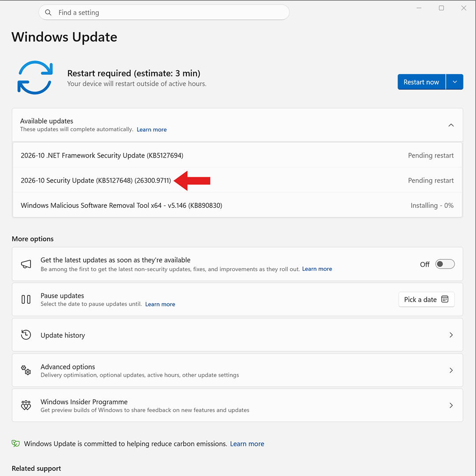Minimize the Settings window
This screenshot has width=476, height=476.
419,8
